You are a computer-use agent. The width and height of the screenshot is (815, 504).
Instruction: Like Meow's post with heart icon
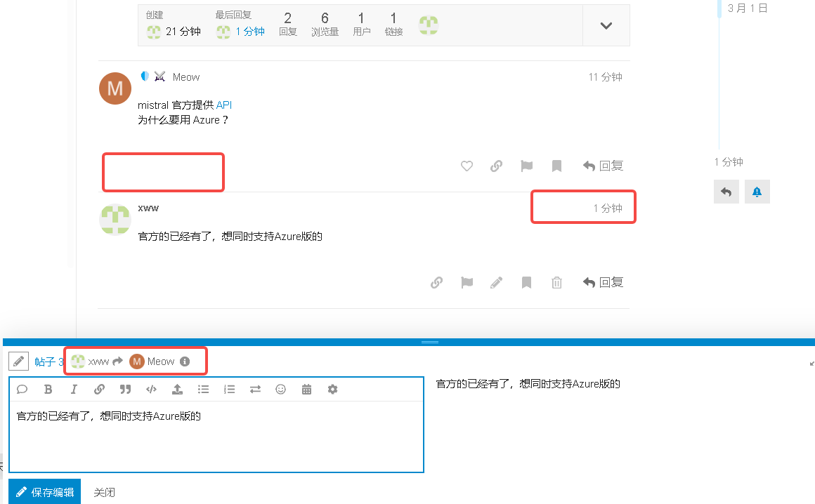pyautogui.click(x=467, y=166)
